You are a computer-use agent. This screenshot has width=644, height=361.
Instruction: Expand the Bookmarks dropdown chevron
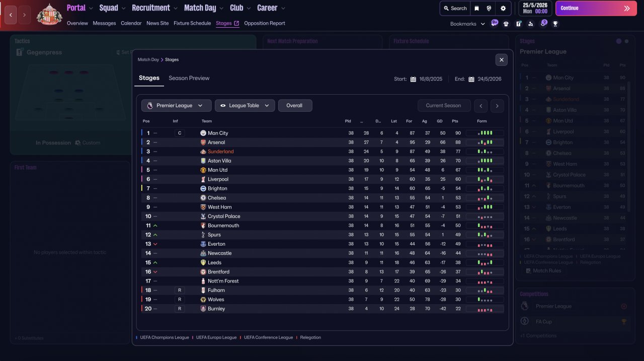click(x=483, y=24)
